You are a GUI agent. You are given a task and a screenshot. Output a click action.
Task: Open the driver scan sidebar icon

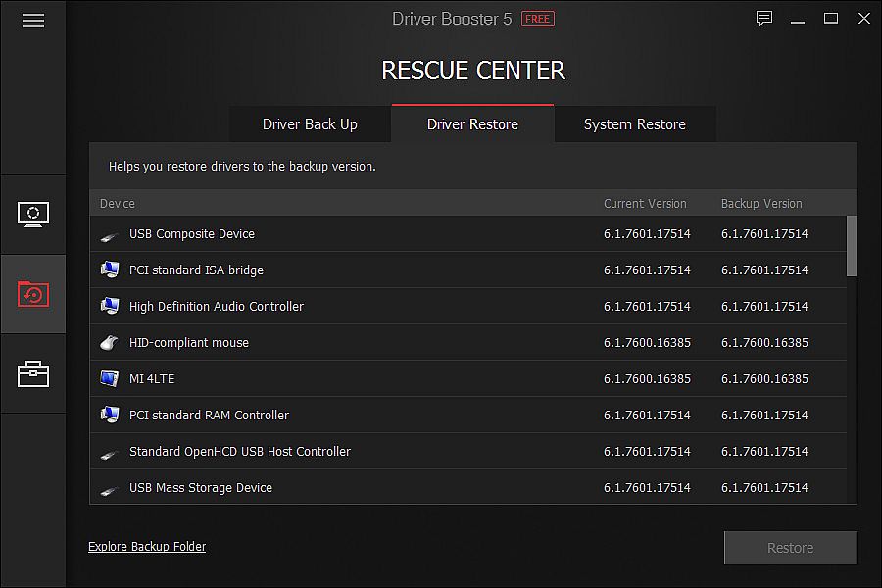33,215
